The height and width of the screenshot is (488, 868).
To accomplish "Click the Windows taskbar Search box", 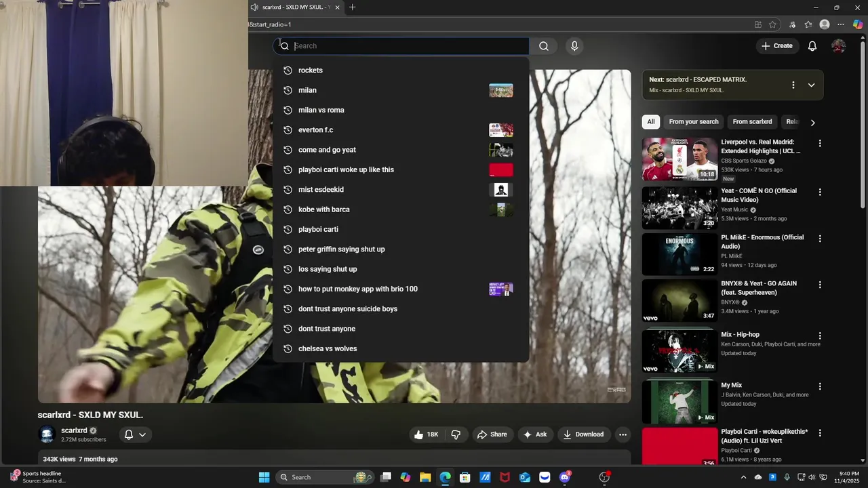I will point(325,477).
